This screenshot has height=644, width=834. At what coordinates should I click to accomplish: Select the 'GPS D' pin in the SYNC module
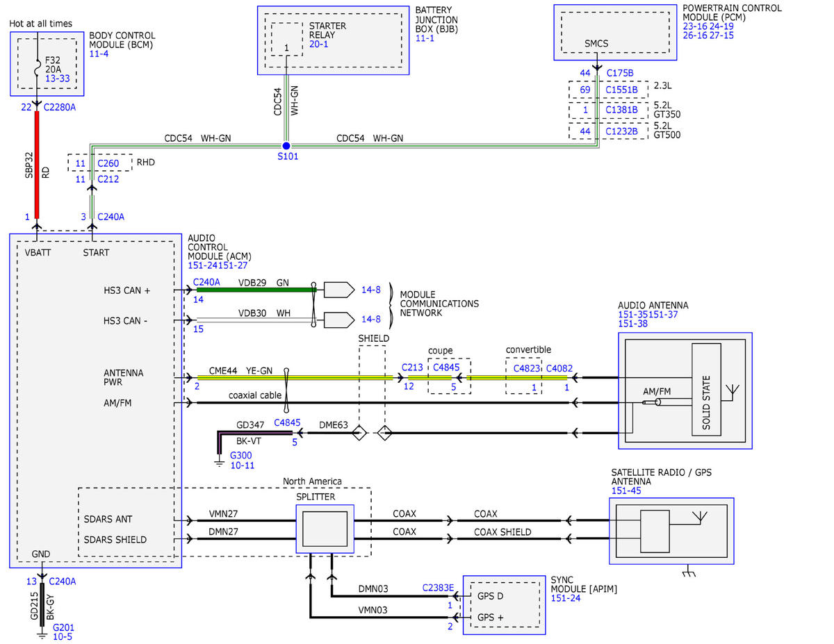491,597
